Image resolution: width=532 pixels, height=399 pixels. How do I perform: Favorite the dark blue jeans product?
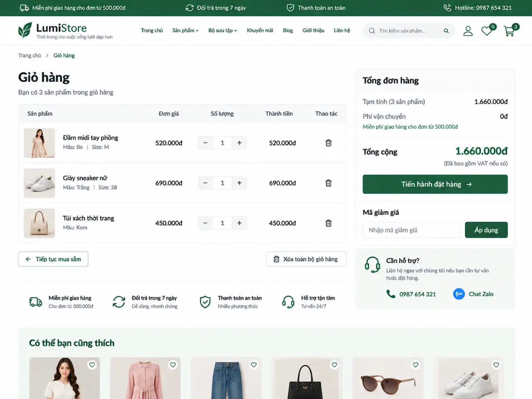[x=254, y=365]
